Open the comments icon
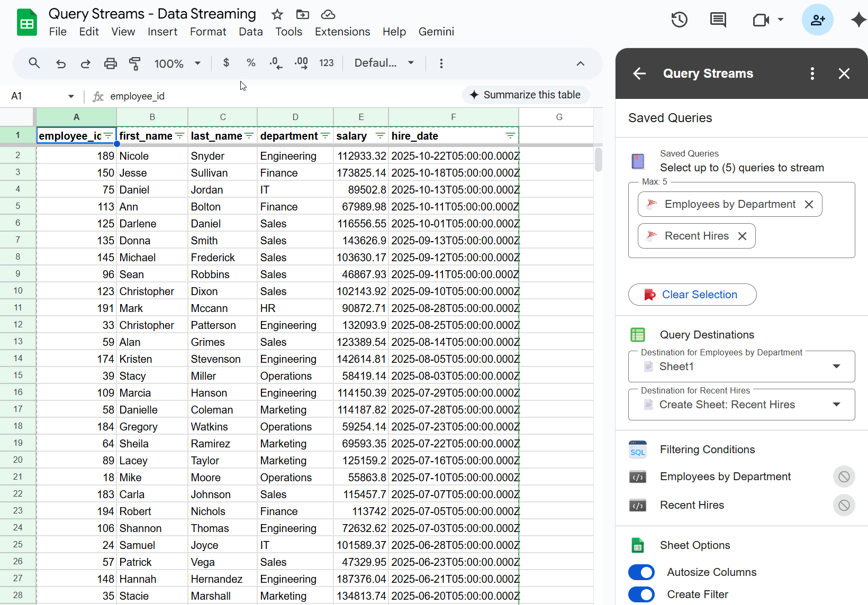868x605 pixels. pyautogui.click(x=718, y=20)
